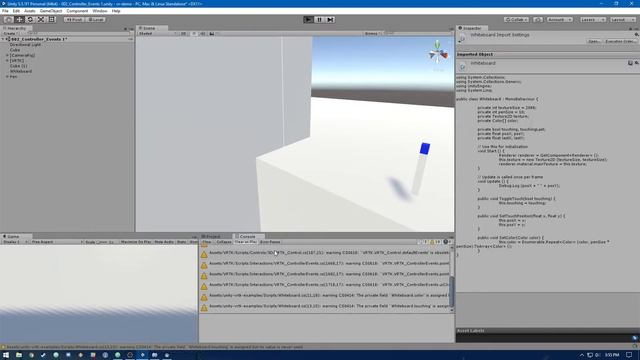Toggle Stats in Game view
Image resolution: width=640 pixels, height=360 pixels.
click(182, 242)
